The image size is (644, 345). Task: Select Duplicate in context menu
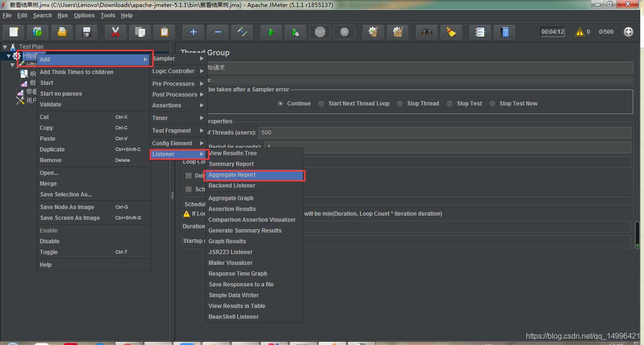[x=94, y=150]
